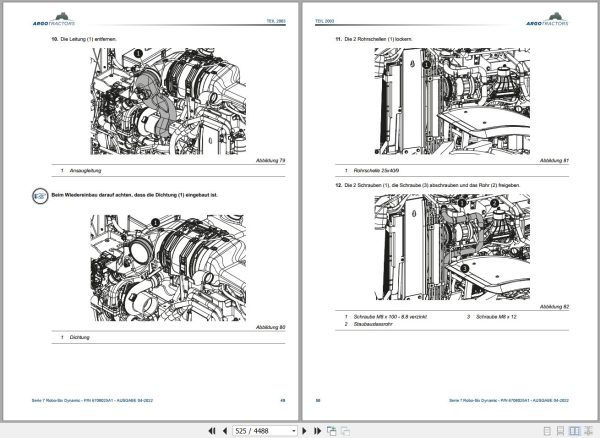This screenshot has width=600, height=438.
Task: Click legend entry 'Staubauslassrohr'
Action: (373, 324)
